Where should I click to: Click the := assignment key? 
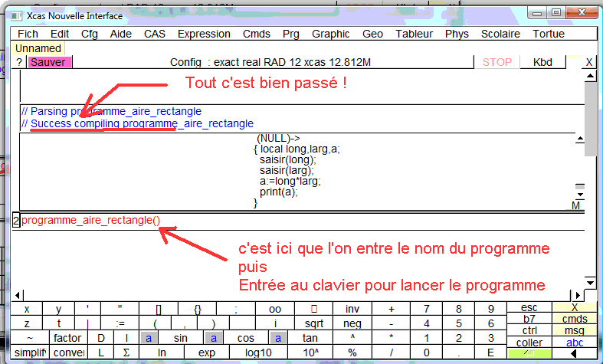(120, 323)
